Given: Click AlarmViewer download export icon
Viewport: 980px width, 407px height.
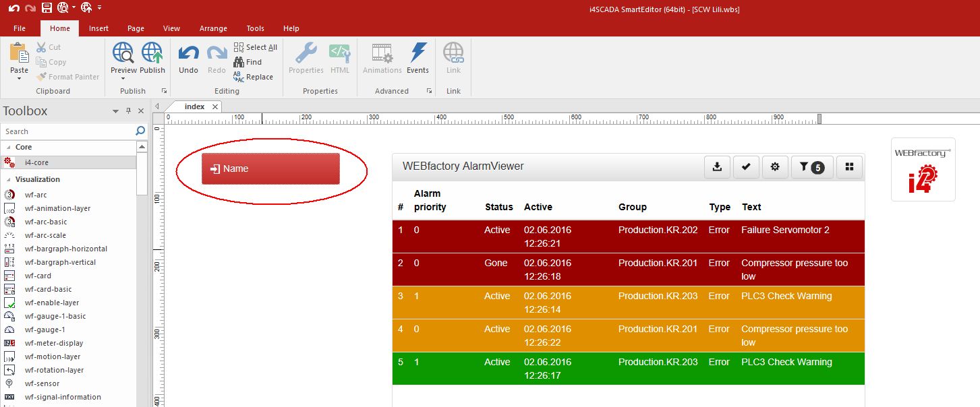Looking at the screenshot, I should pos(717,167).
